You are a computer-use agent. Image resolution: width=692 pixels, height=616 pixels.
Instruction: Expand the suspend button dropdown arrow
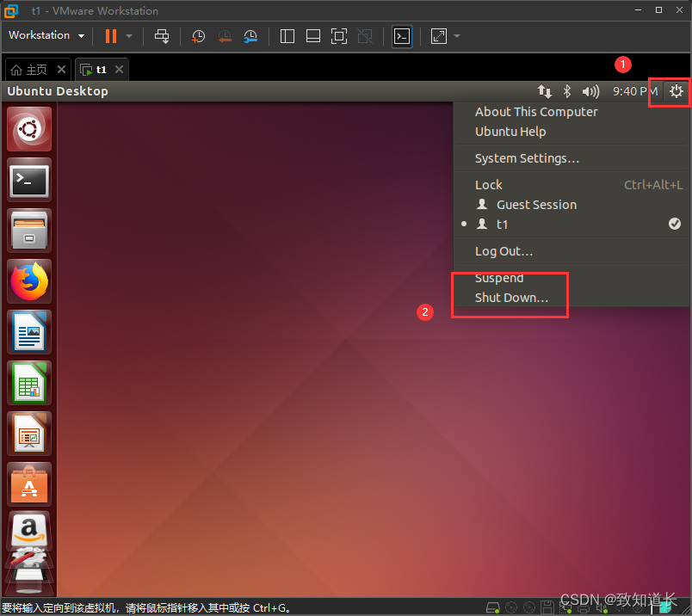pos(127,35)
